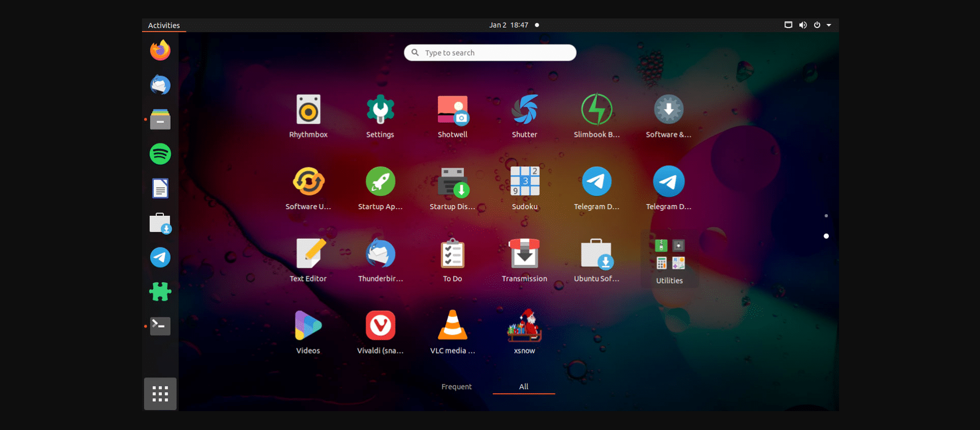Open Terminal from the dock
This screenshot has width=980, height=430.
160,326
